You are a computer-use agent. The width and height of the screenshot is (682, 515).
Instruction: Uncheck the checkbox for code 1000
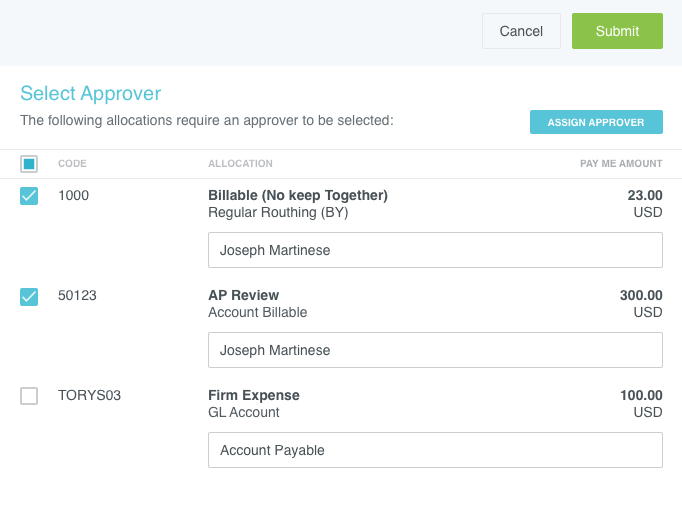(29, 196)
